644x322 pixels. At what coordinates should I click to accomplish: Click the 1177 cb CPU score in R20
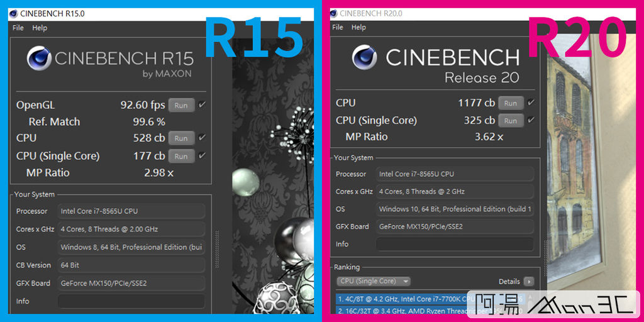(x=477, y=103)
